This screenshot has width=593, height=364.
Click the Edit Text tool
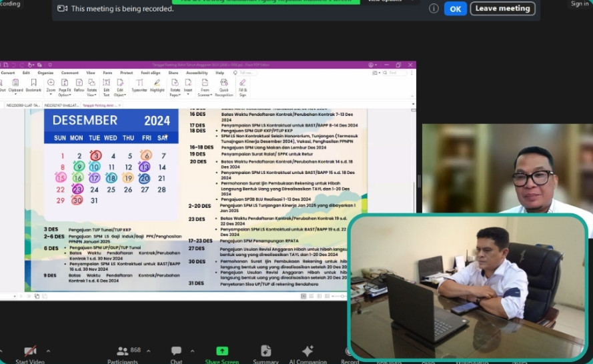tap(106, 85)
